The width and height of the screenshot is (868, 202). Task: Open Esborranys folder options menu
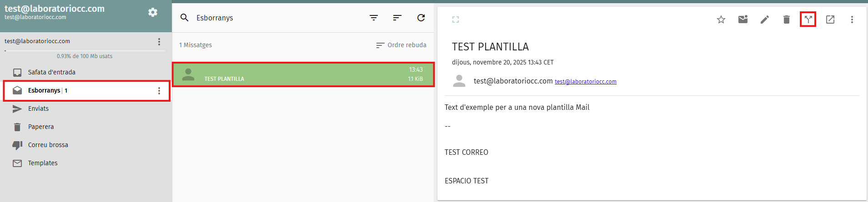tap(159, 91)
